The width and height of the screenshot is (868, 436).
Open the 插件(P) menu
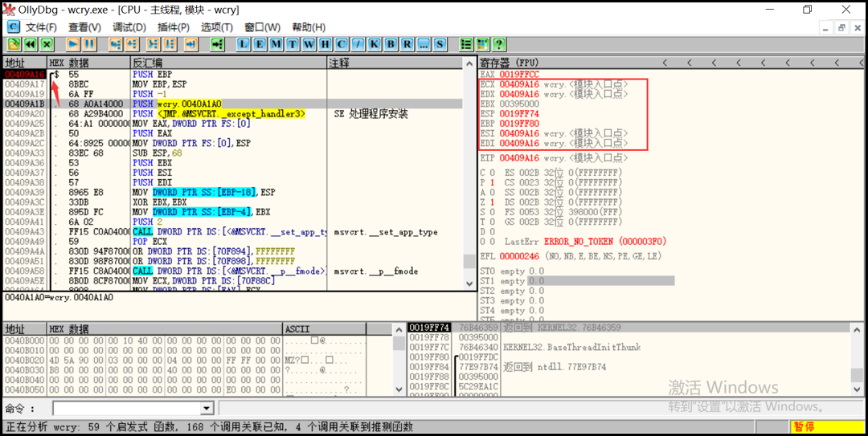pyautogui.click(x=174, y=27)
